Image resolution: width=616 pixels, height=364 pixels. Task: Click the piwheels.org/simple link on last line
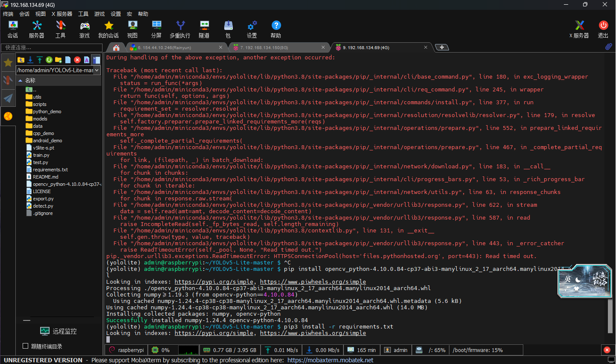313,333
